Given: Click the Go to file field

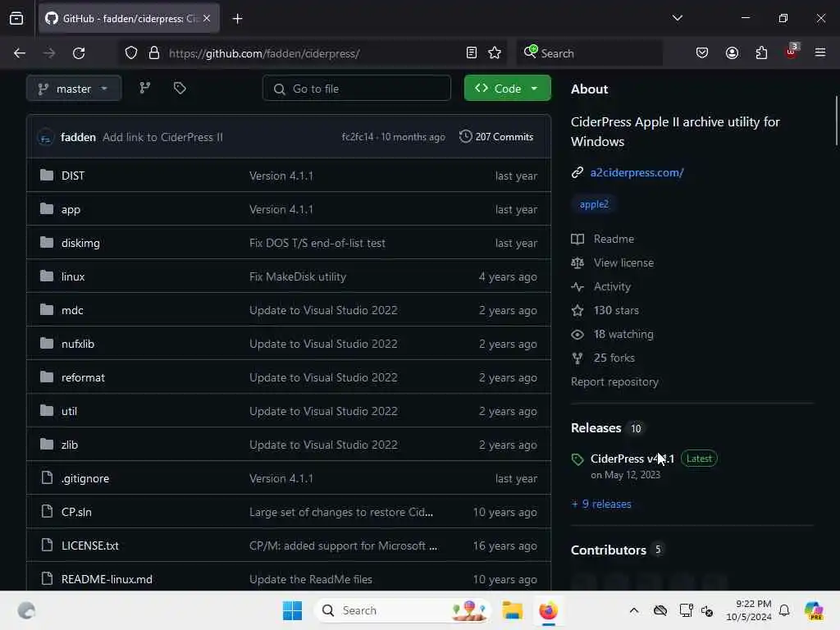Looking at the screenshot, I should click(x=357, y=89).
